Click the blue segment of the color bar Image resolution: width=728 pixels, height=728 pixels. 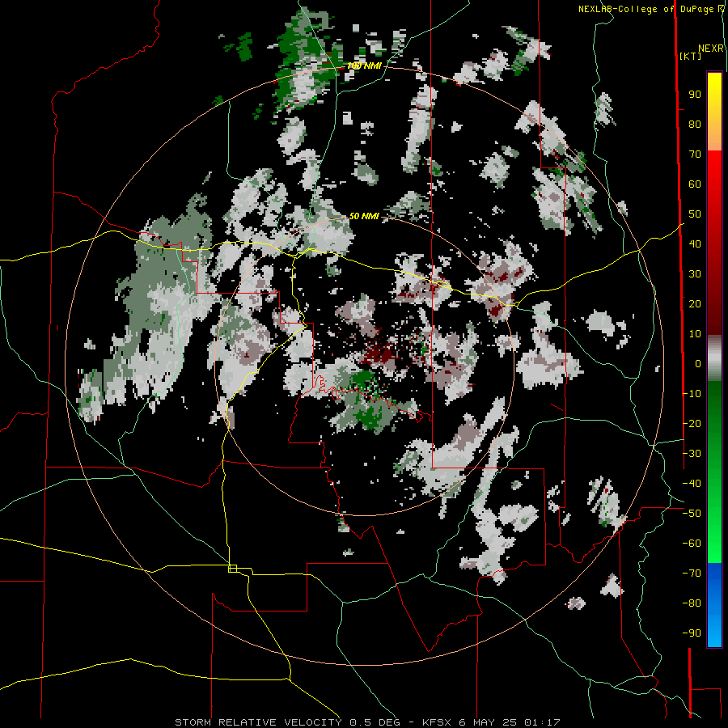(714, 603)
